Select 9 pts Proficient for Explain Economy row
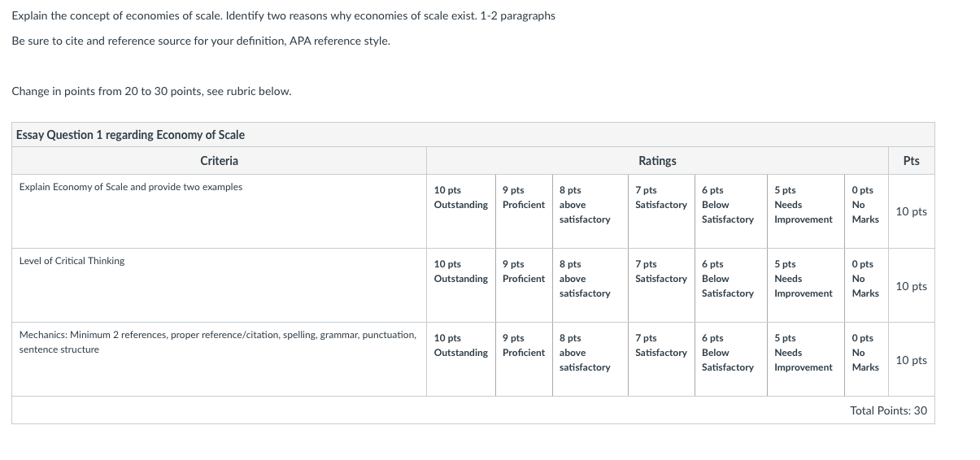 point(523,211)
